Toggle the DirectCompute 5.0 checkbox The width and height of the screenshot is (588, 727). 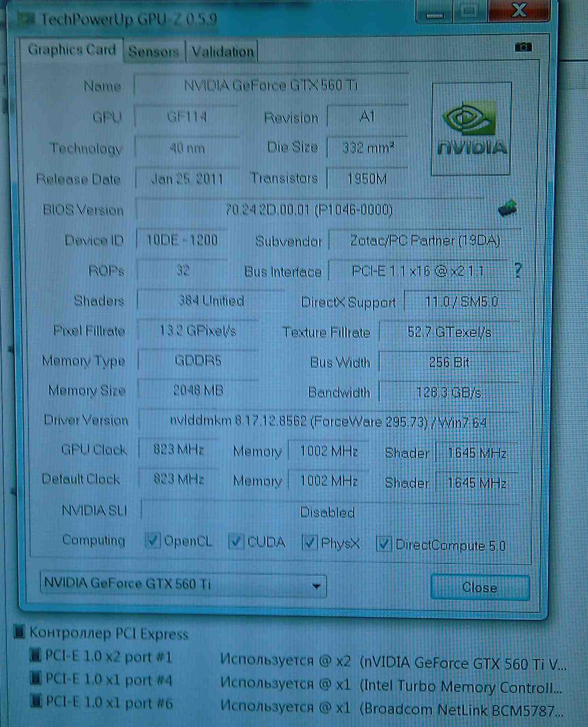tap(384, 544)
